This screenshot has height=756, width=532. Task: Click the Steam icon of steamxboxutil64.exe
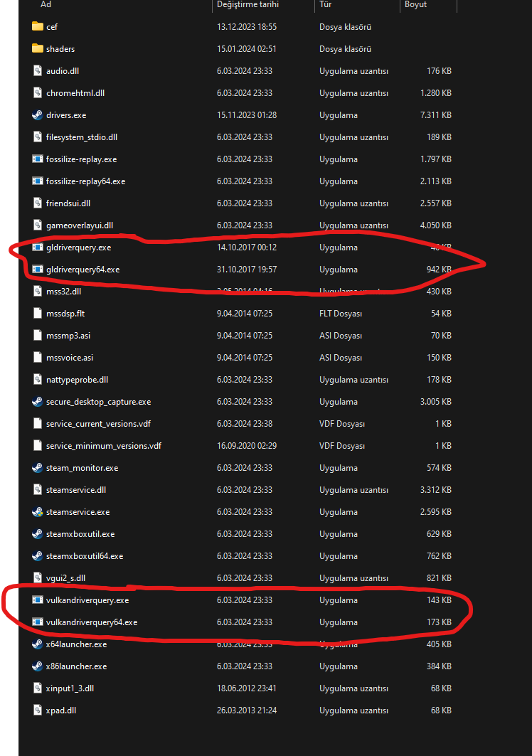click(38, 556)
